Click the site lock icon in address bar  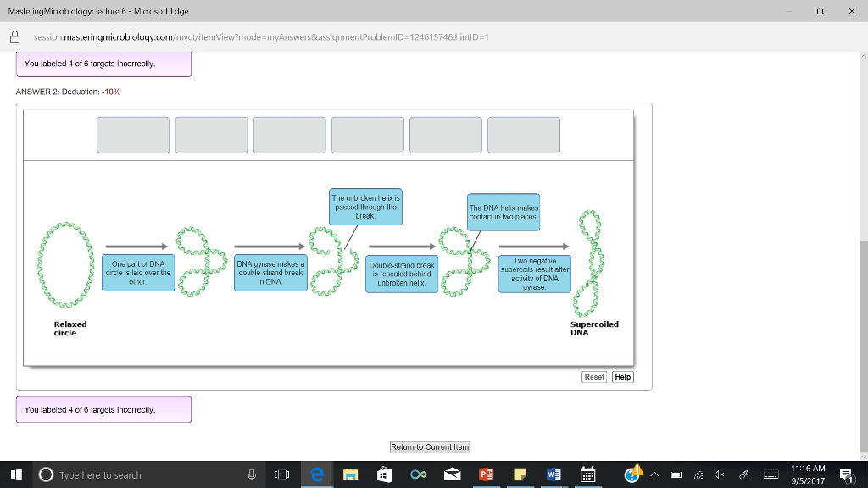coord(15,37)
